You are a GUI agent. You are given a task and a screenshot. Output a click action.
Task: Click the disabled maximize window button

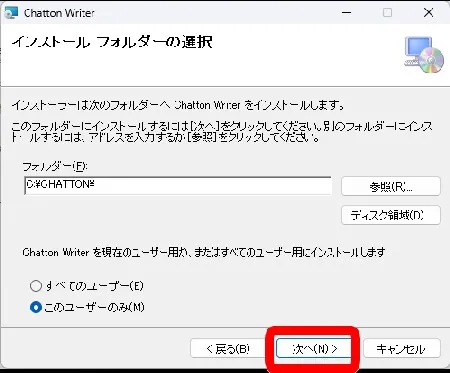tap(387, 13)
